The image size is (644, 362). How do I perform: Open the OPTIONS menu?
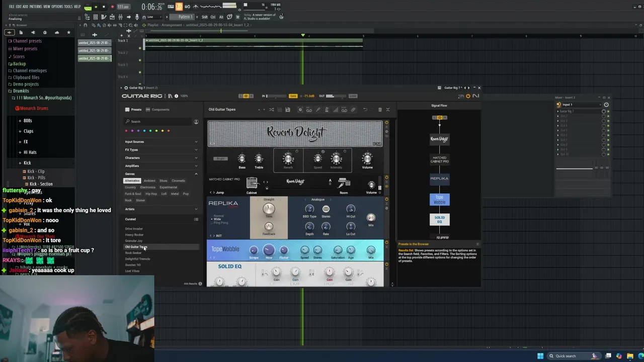57,7
